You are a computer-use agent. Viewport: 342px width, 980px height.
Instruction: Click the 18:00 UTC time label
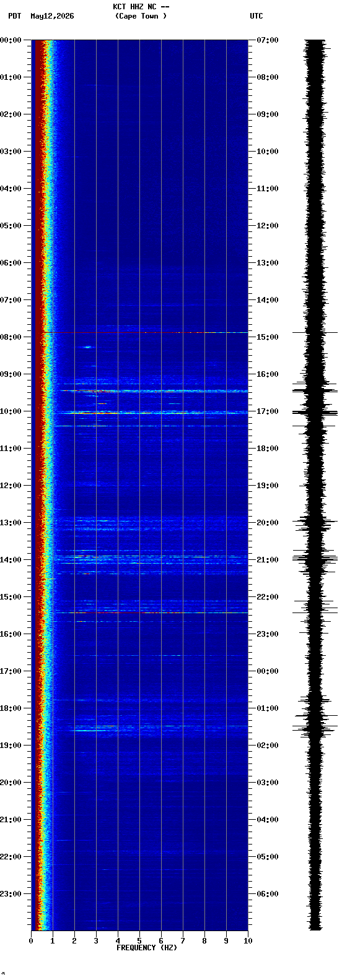(x=268, y=449)
